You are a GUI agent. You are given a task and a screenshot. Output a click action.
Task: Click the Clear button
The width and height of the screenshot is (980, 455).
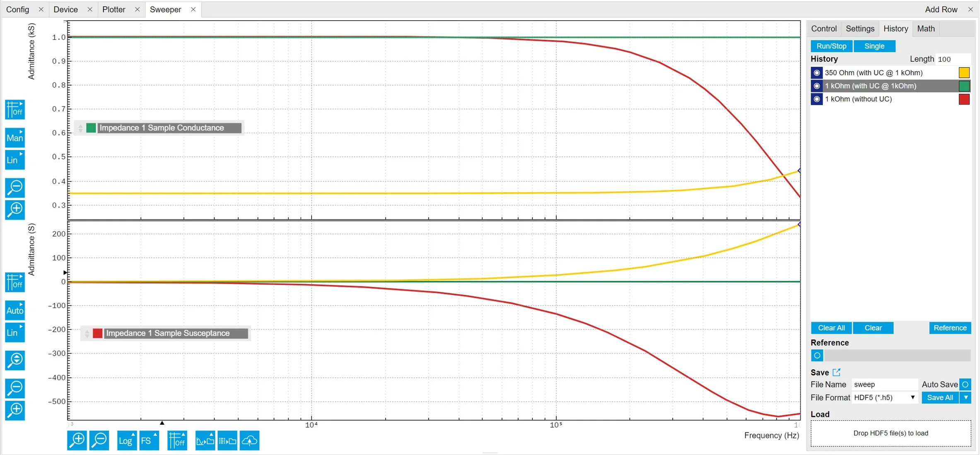point(873,328)
